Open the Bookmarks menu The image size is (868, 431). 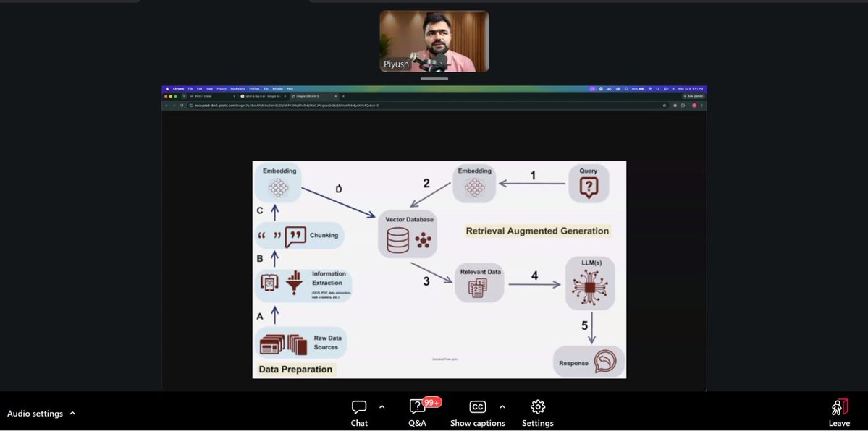coord(237,88)
